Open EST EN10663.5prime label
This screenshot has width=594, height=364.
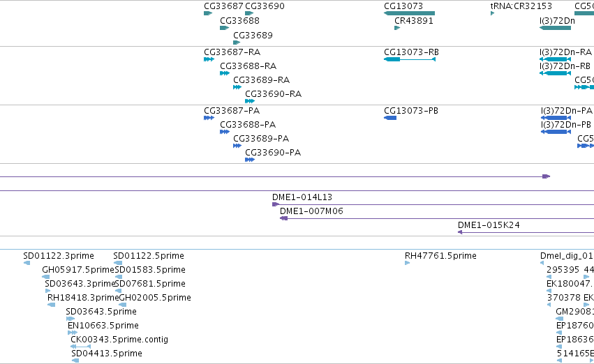pyautogui.click(x=103, y=326)
